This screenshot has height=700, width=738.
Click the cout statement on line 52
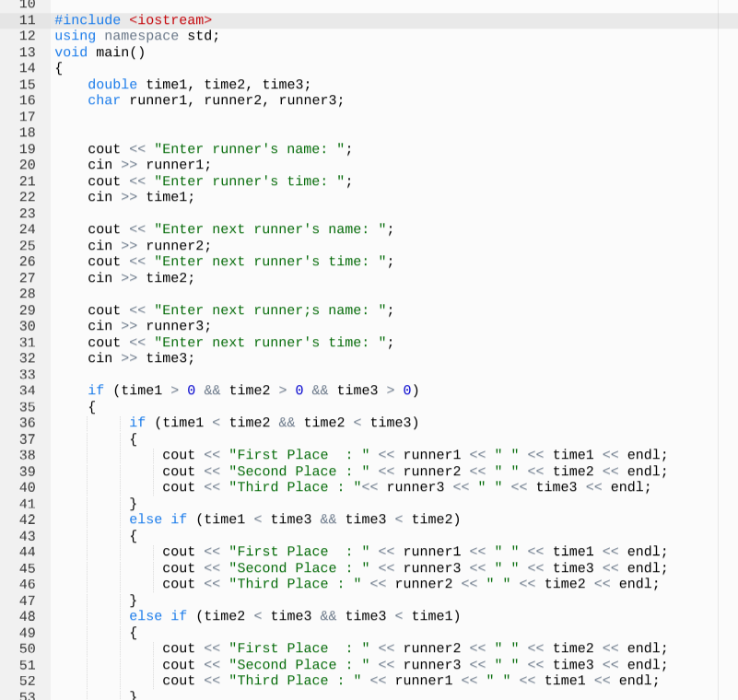point(178,680)
